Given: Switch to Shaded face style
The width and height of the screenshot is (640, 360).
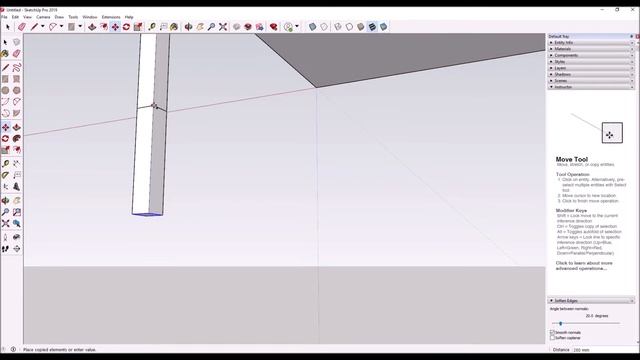Looking at the screenshot, I should pos(361,27).
